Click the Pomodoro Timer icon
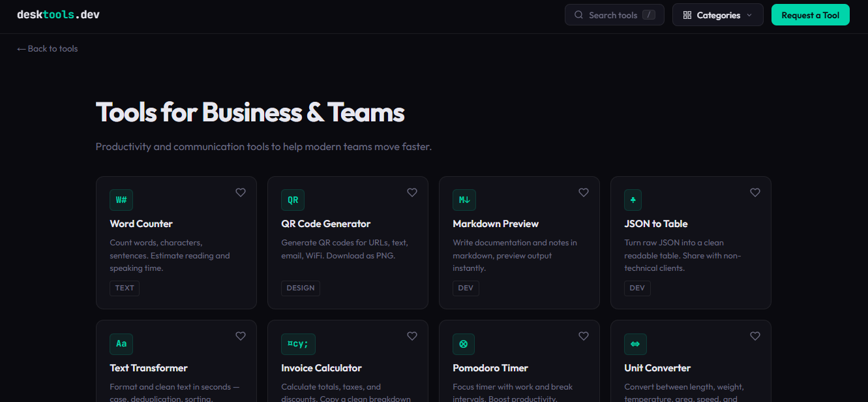 tap(464, 344)
